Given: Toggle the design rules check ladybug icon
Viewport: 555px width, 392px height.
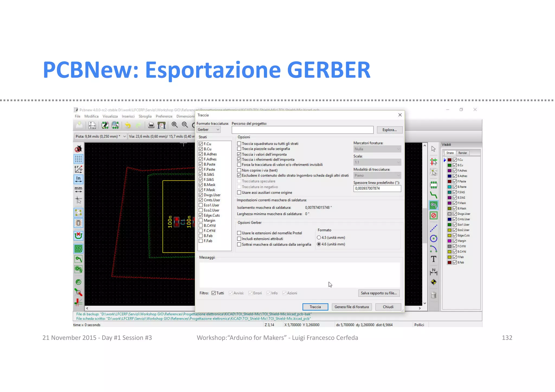Looking at the screenshot, I should [x=78, y=149].
